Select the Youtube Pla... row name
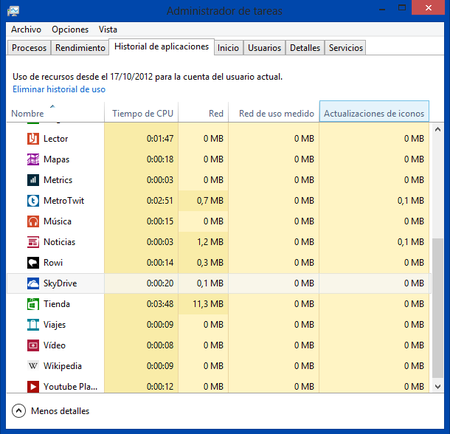The height and width of the screenshot is (434, 450). pos(70,387)
